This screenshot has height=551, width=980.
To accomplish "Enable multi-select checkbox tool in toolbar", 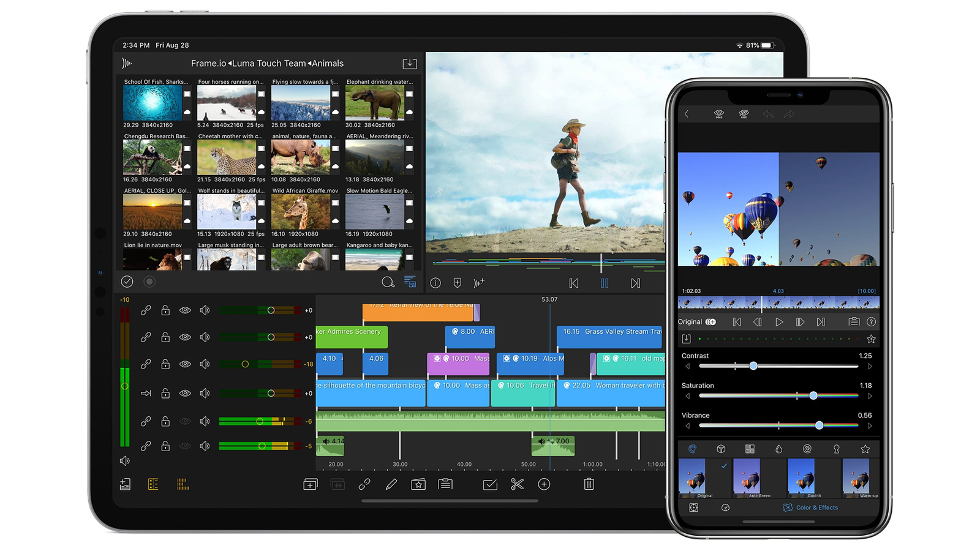I will point(490,484).
